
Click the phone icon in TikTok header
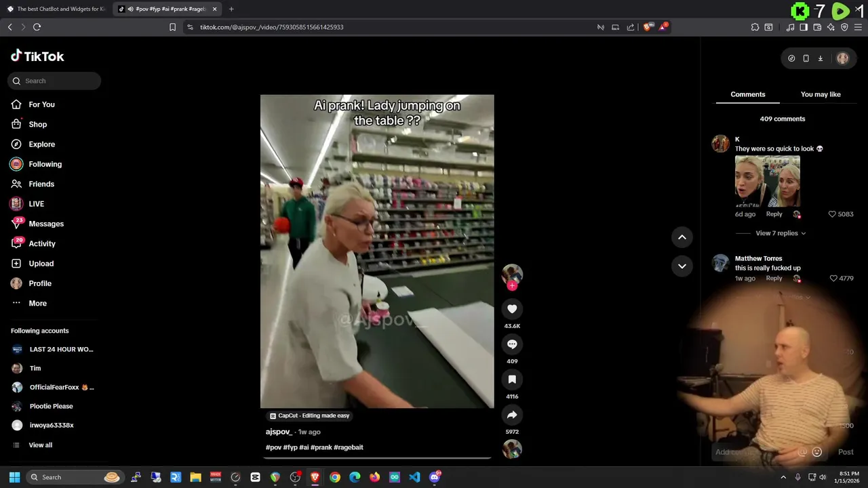click(x=806, y=58)
